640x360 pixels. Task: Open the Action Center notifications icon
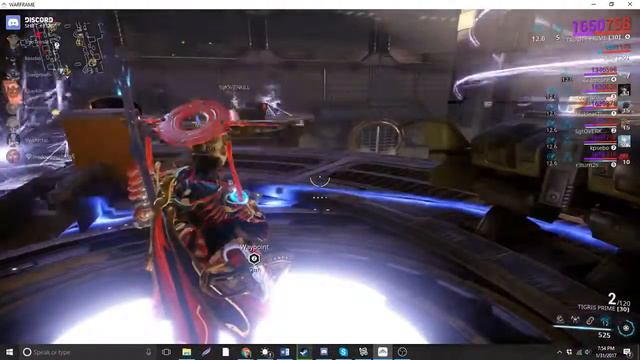coord(627,352)
